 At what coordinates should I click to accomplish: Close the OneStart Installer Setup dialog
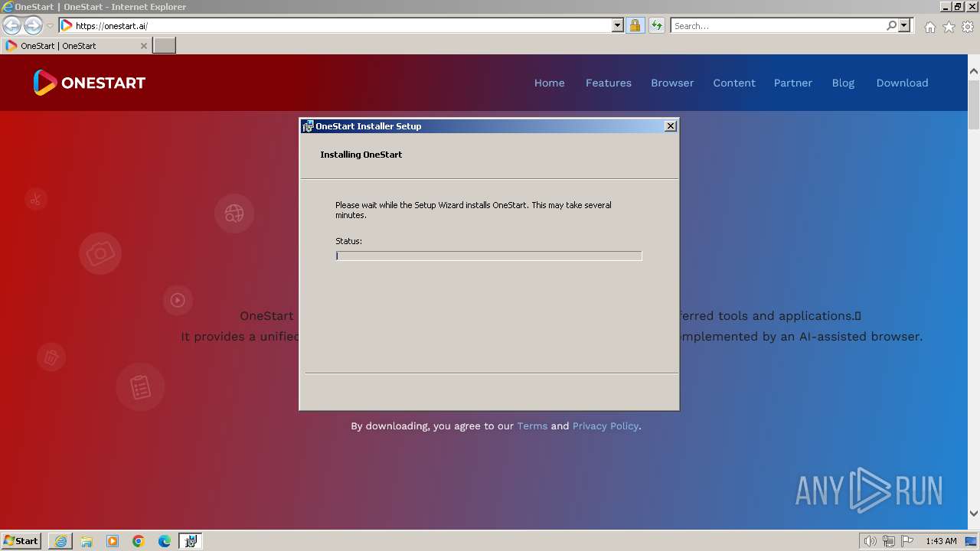click(671, 126)
